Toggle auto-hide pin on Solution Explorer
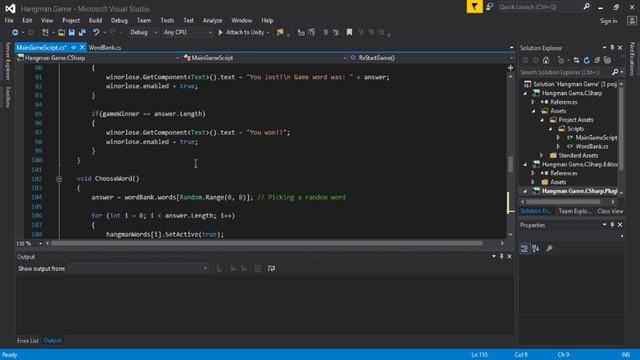The width and height of the screenshot is (640, 360). click(x=612, y=48)
